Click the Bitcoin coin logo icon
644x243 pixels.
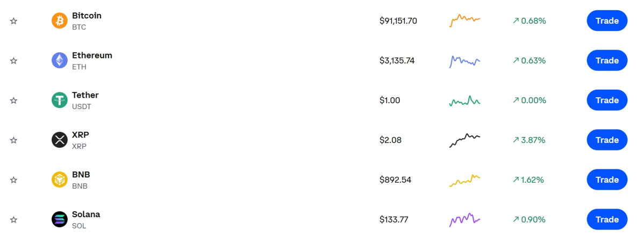59,21
